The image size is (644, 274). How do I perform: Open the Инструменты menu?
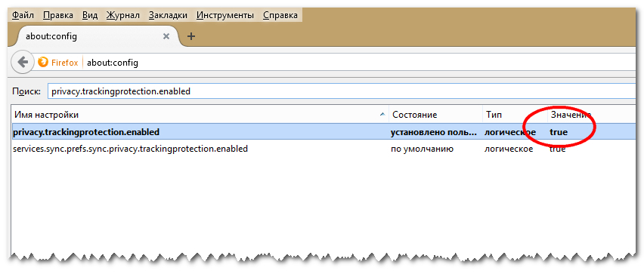coord(225,16)
